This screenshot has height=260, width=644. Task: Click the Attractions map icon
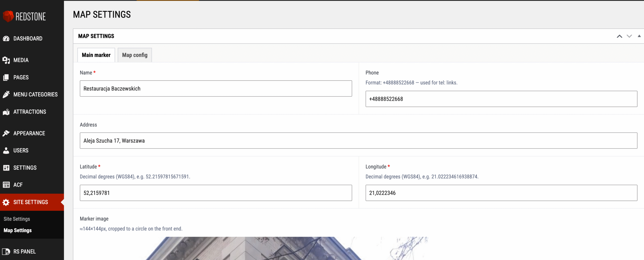tap(6, 112)
